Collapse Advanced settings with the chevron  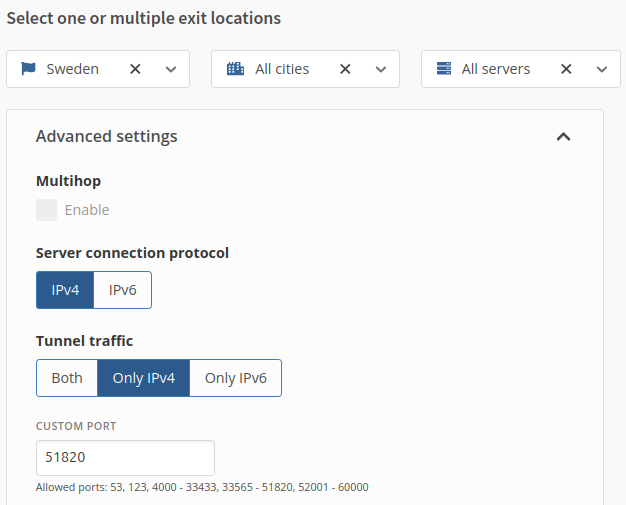[563, 137]
